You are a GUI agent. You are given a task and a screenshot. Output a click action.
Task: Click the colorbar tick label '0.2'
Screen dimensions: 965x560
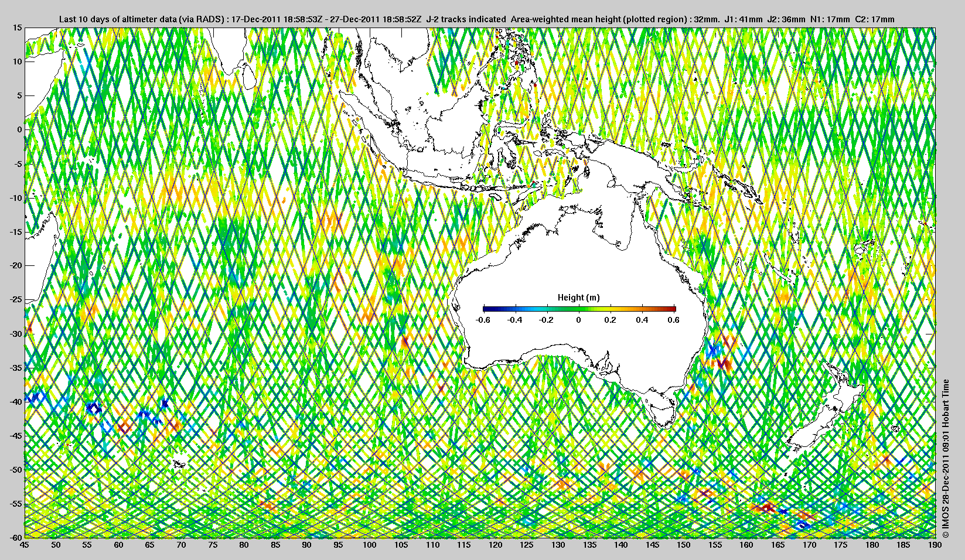611,320
